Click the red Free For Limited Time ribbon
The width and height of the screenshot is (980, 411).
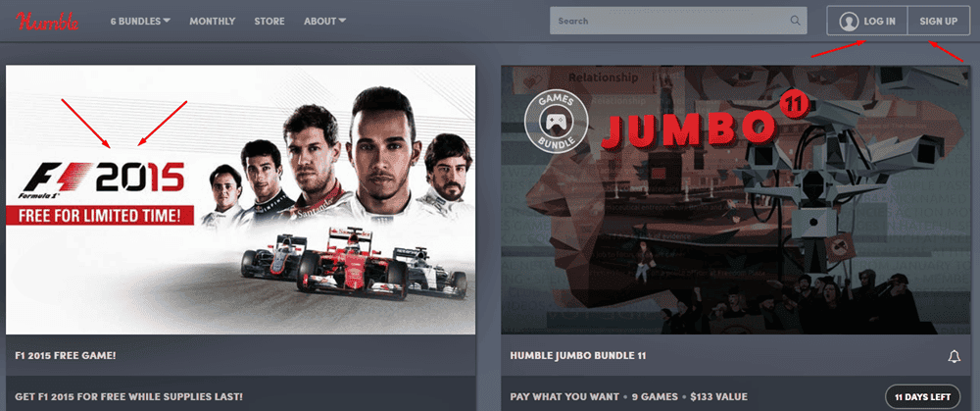[102, 215]
